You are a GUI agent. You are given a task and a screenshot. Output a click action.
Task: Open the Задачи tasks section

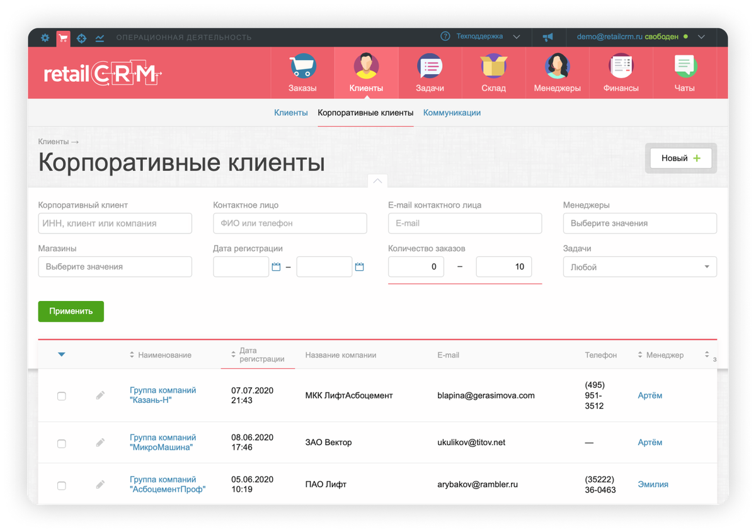point(430,73)
